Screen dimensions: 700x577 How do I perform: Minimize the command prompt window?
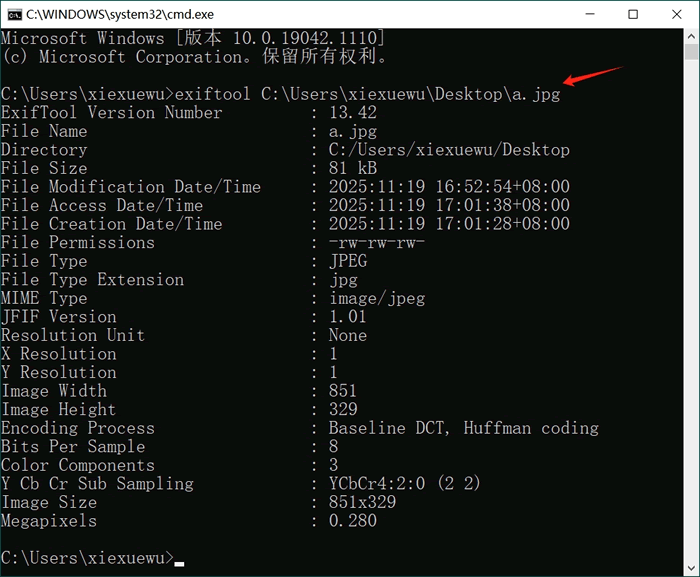click(587, 14)
